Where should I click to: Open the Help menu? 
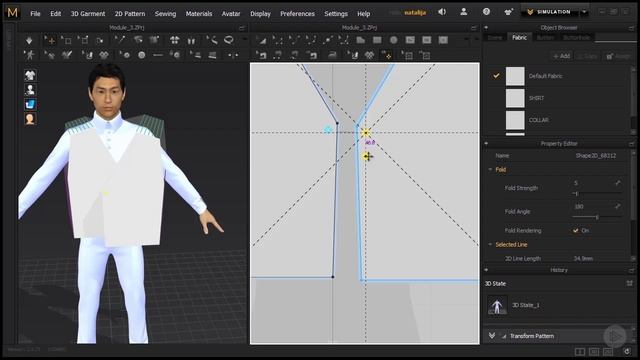[363, 13]
